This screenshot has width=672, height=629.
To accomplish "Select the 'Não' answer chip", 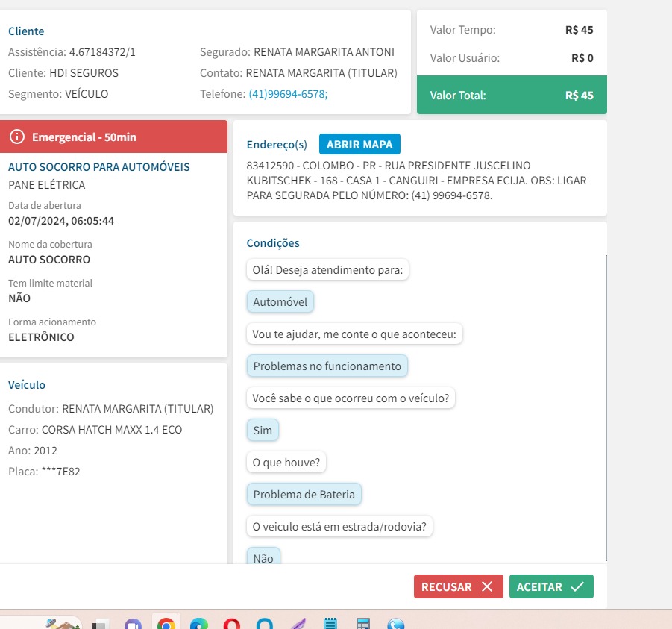I will [263, 557].
